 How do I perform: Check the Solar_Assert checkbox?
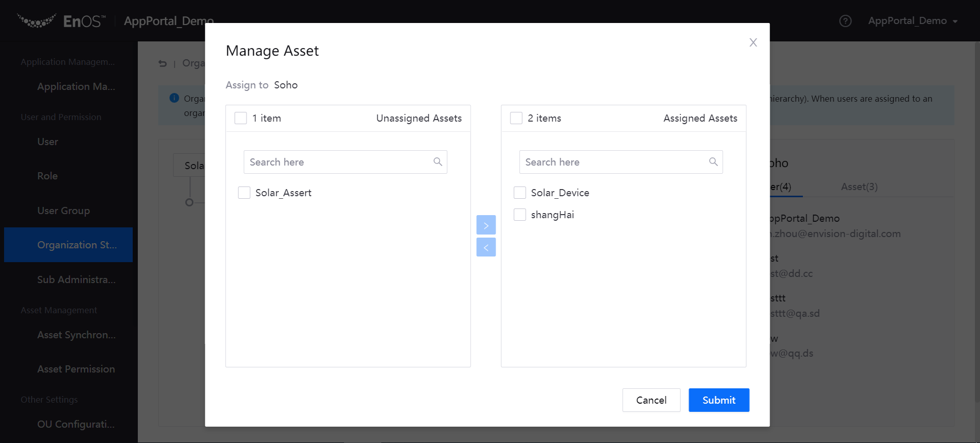[244, 193]
